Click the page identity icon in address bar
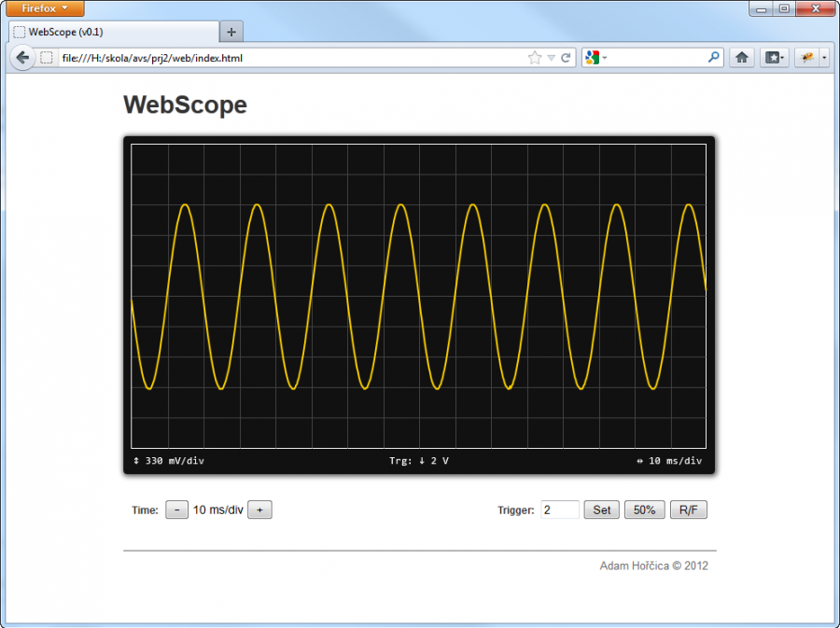840x628 pixels. coord(47,58)
